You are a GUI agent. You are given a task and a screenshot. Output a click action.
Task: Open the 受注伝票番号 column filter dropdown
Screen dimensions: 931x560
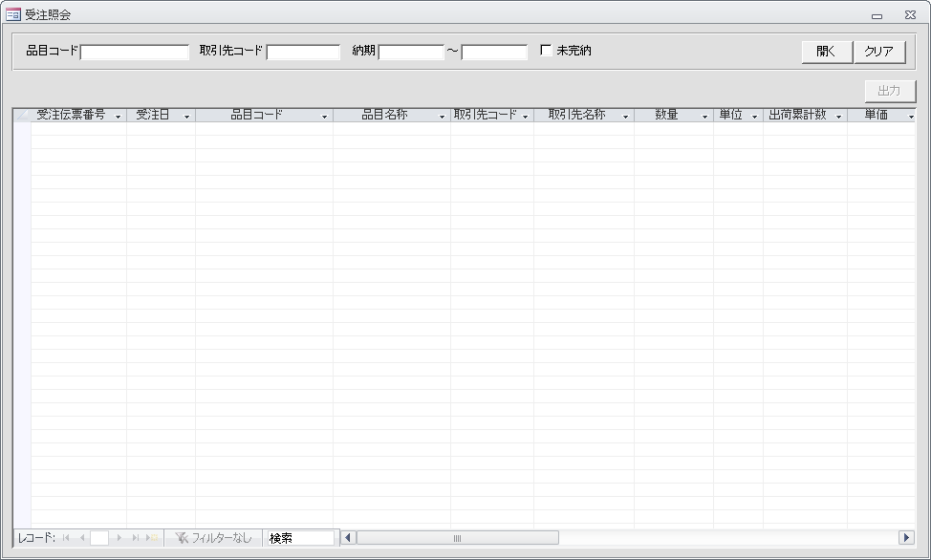119,117
